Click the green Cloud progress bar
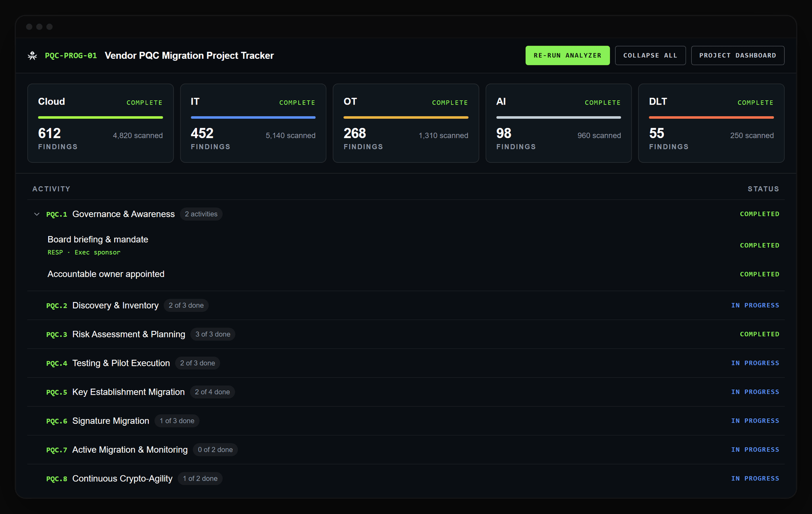Image resolution: width=812 pixels, height=514 pixels. click(x=100, y=118)
